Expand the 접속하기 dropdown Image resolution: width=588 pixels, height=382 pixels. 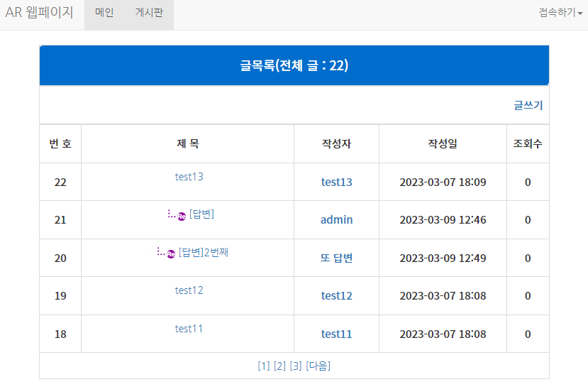tap(560, 13)
